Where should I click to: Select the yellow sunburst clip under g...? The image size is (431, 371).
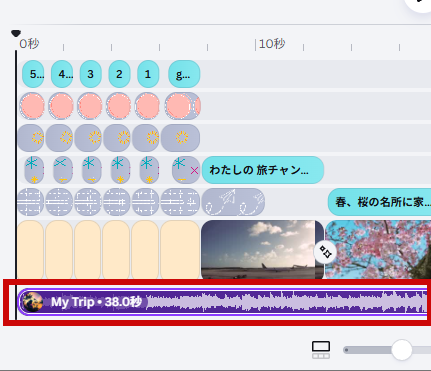(x=180, y=138)
